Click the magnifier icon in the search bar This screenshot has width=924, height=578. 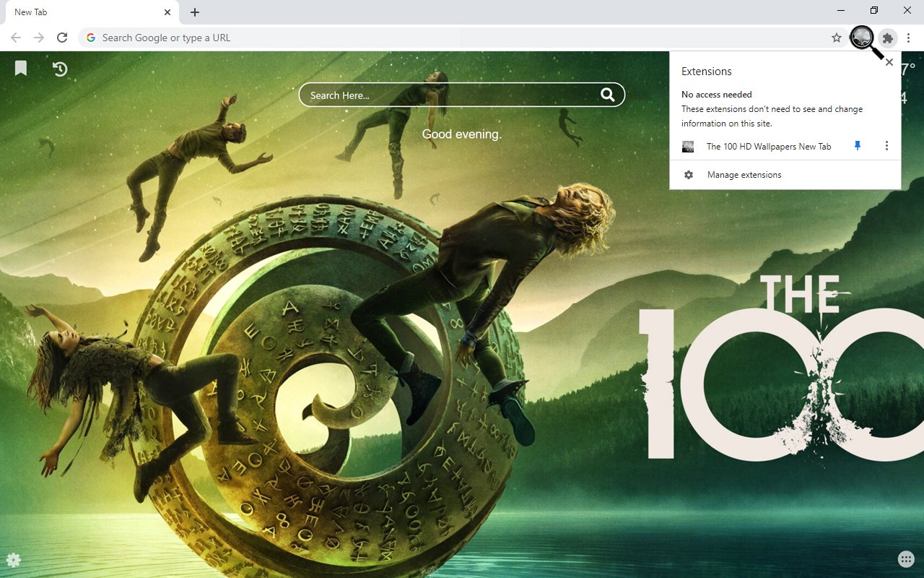tap(608, 95)
